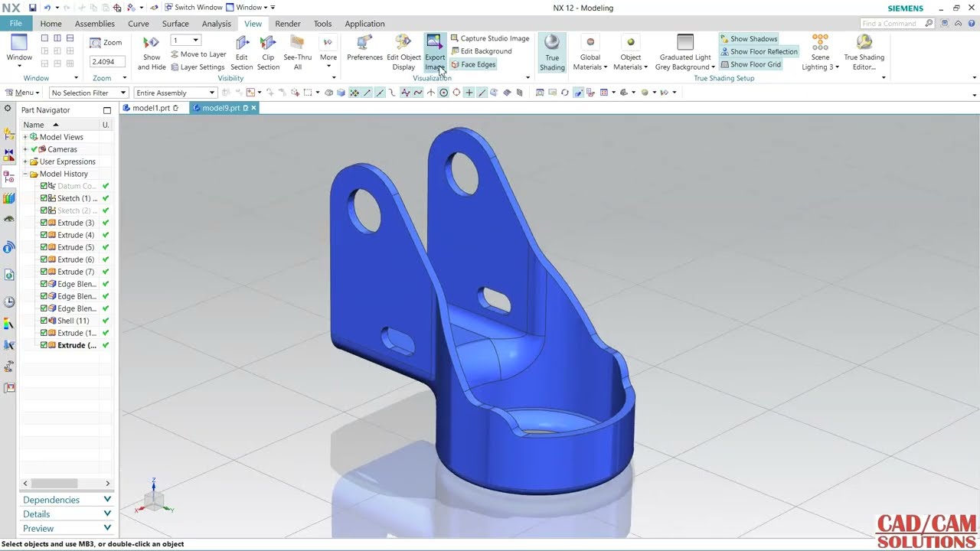Click the Find a Command search field
Screen dimensions: 980x551
tap(897, 24)
